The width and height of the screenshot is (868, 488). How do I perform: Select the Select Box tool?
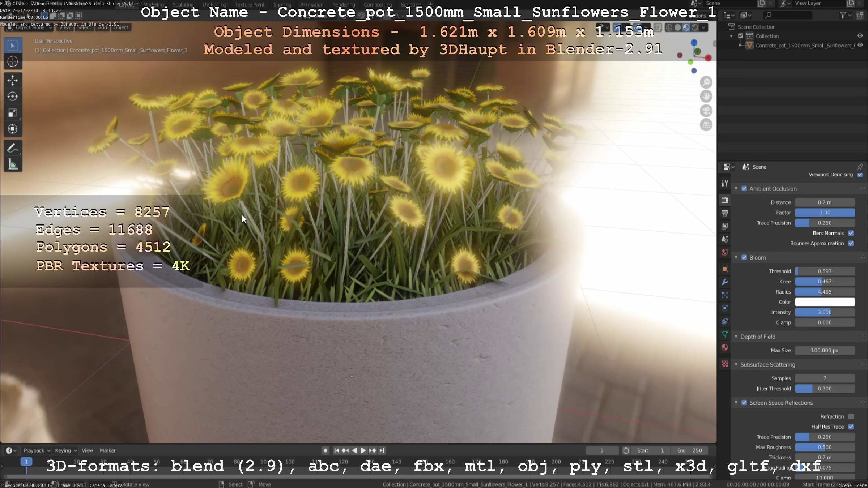[13, 46]
